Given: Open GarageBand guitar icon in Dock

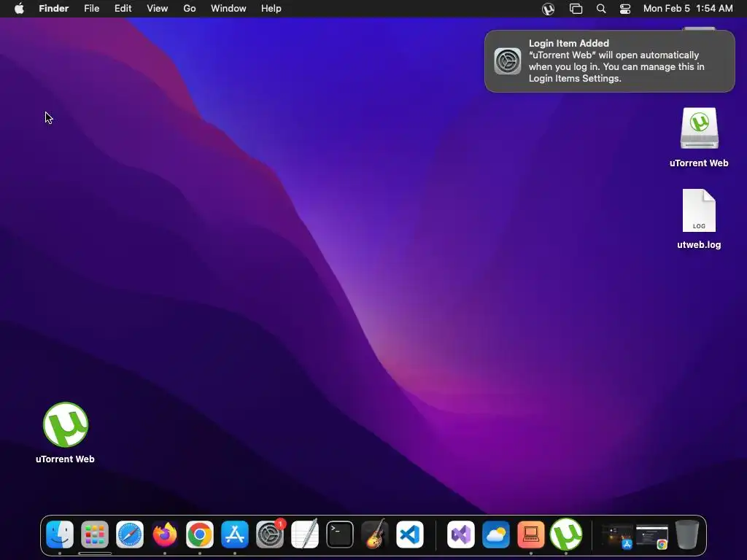Looking at the screenshot, I should [375, 534].
